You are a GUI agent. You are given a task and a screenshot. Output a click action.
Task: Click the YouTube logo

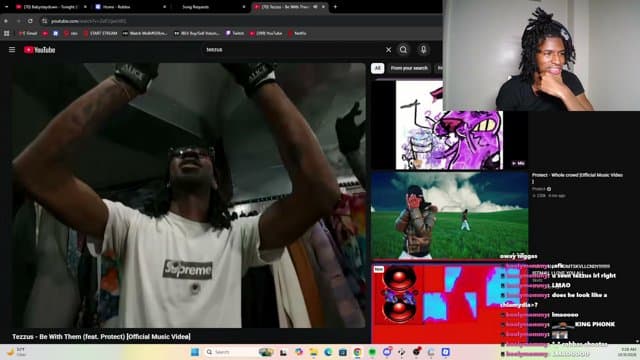39,50
